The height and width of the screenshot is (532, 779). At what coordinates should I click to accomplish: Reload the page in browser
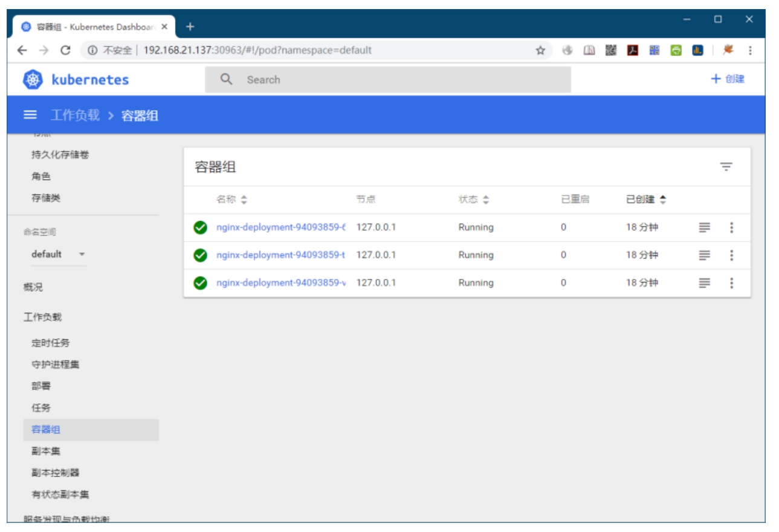66,51
